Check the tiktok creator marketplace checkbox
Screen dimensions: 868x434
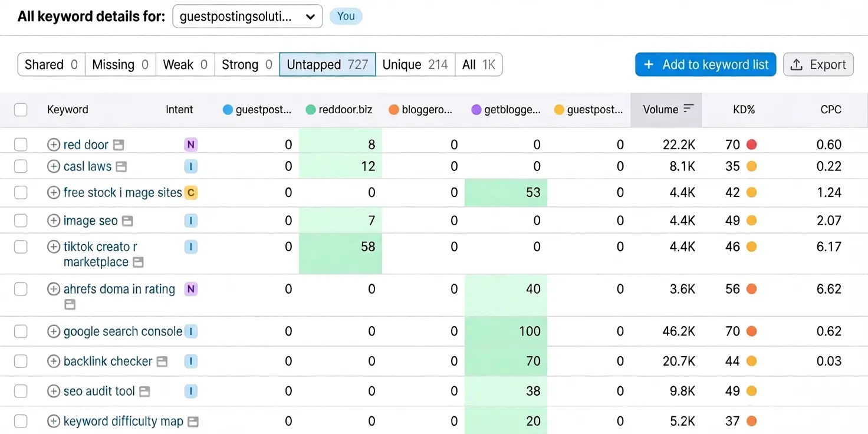click(21, 246)
